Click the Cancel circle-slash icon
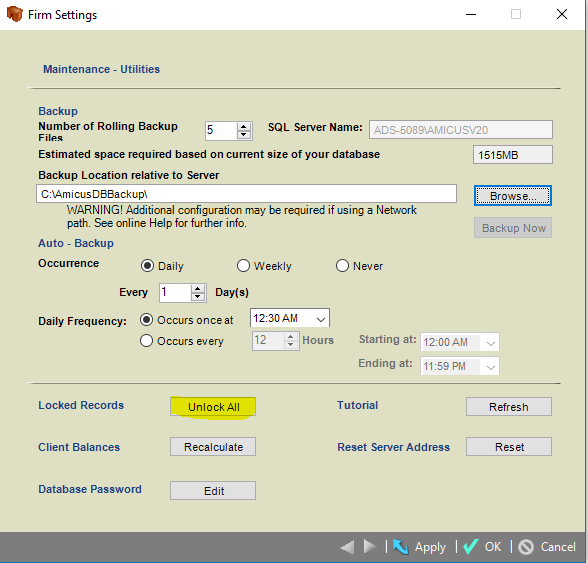The image size is (588, 563). click(526, 547)
